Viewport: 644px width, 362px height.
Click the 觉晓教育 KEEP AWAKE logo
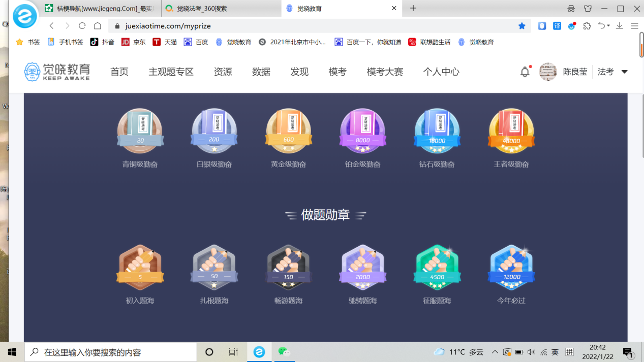click(57, 72)
